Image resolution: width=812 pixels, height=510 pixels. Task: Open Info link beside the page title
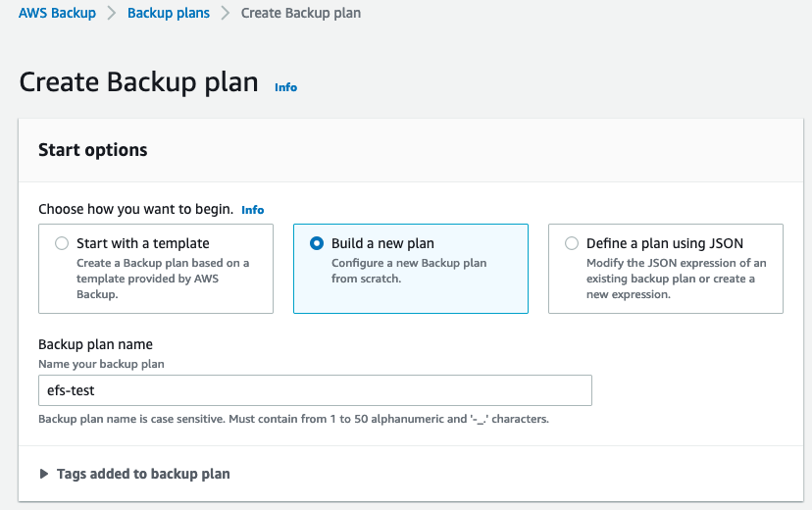[285, 87]
